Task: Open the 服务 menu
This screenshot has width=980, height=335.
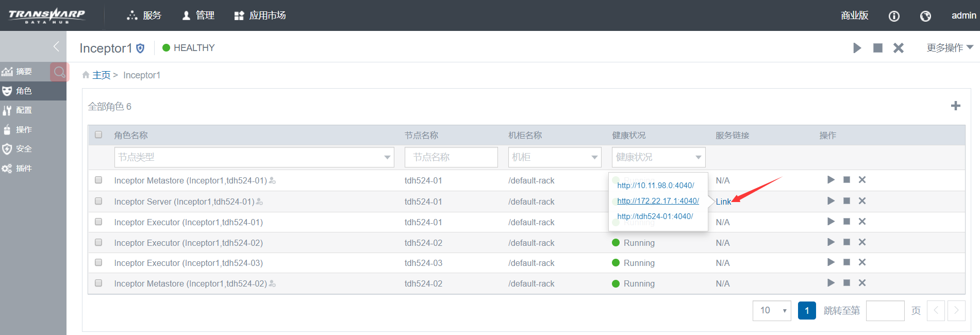Action: 144,15
